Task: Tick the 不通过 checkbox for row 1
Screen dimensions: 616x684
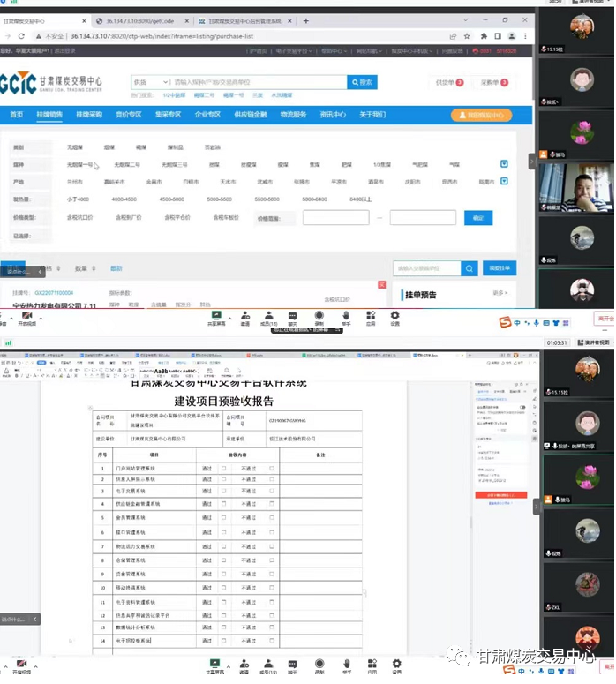Action: click(x=272, y=468)
